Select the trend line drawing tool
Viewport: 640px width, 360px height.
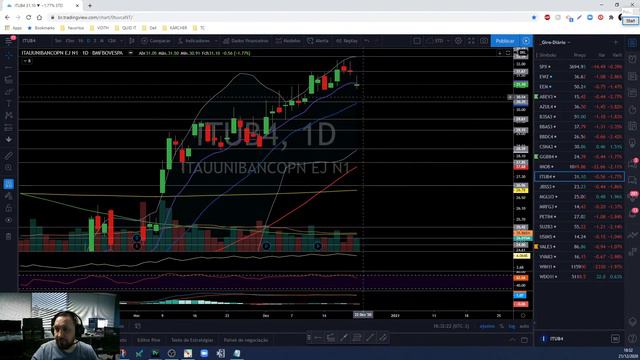(9, 67)
